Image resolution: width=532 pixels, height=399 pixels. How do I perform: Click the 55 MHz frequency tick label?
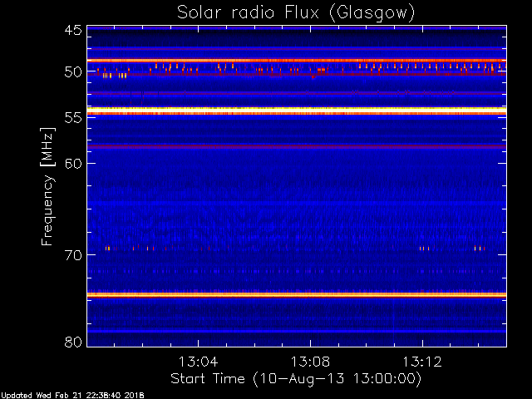(x=72, y=118)
